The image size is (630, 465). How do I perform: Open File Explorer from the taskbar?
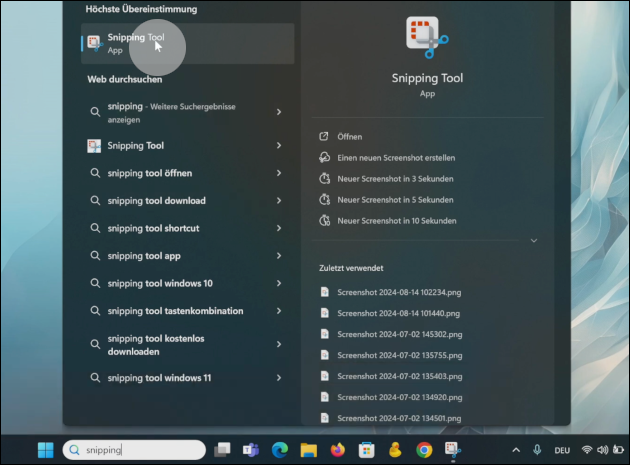(x=309, y=450)
